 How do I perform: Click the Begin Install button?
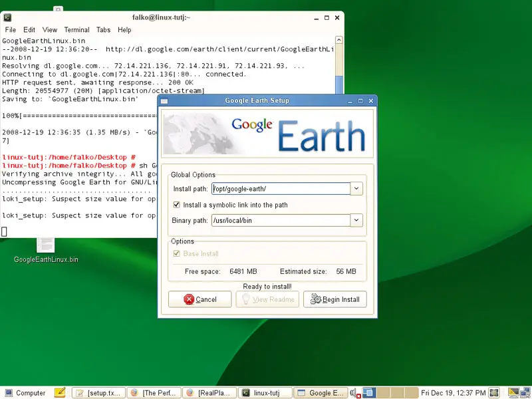[x=335, y=299]
